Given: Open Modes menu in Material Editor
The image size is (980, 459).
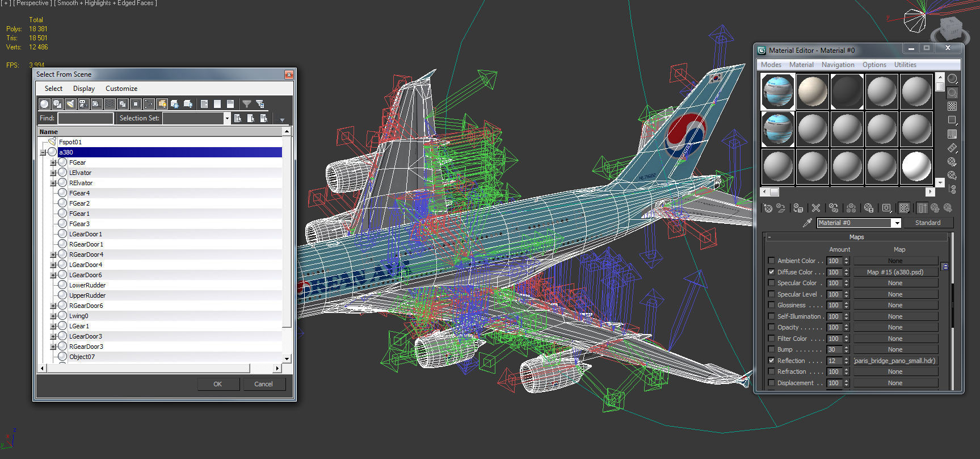Looking at the screenshot, I should click(771, 65).
